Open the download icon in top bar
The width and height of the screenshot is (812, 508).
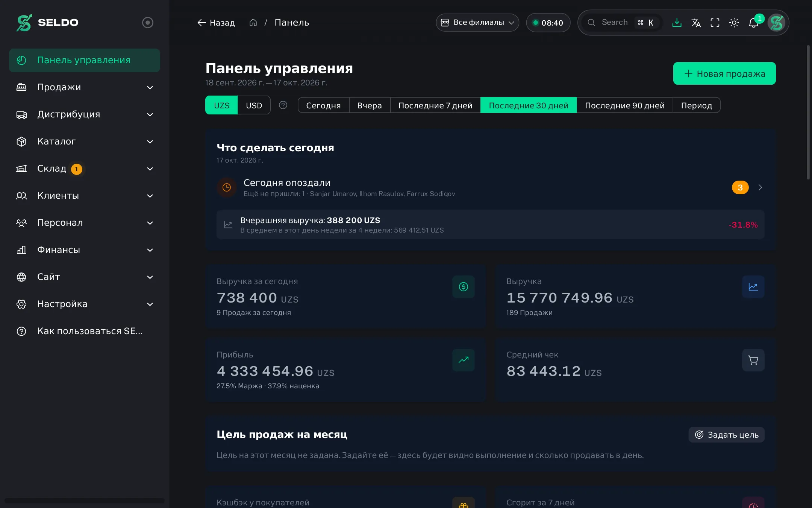[677, 23]
